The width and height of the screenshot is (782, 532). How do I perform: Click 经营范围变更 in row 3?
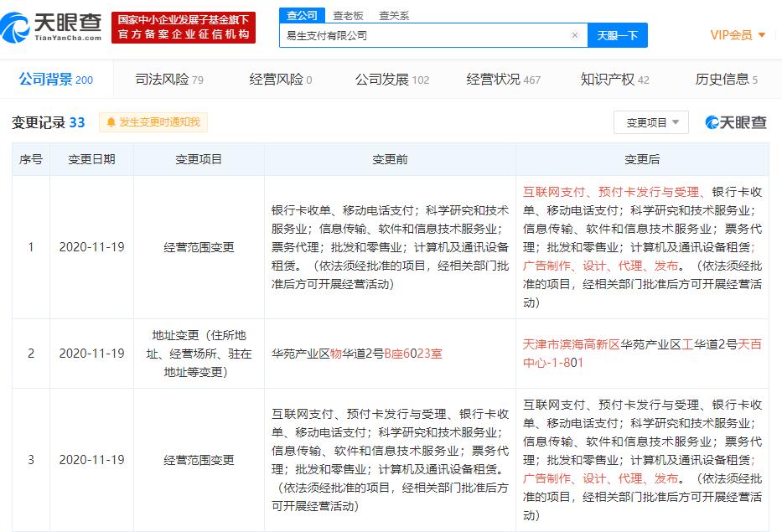tap(199, 460)
